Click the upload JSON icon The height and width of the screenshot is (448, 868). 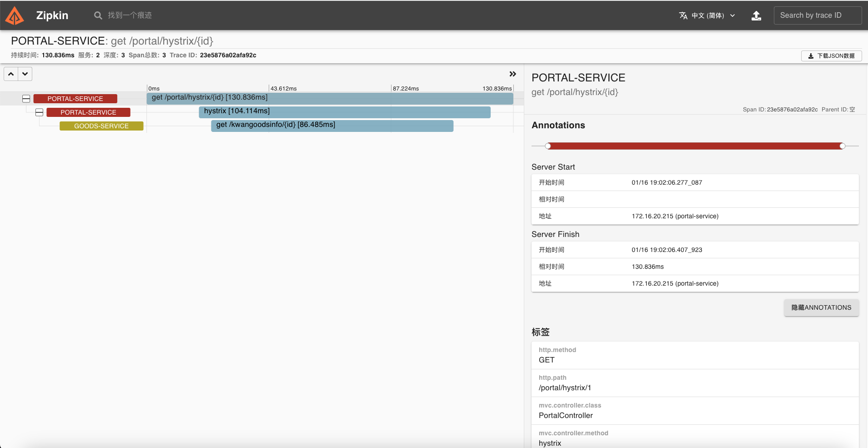(756, 16)
